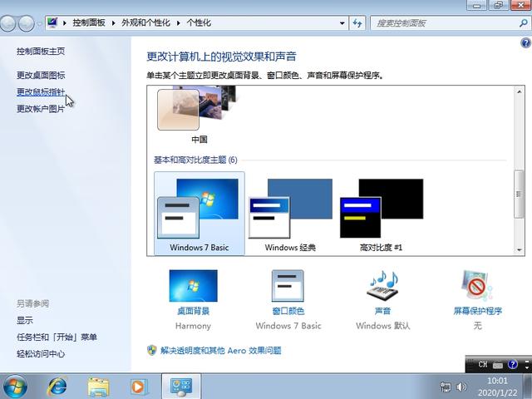Launch Internet Explorer from taskbar
This screenshot has width=532, height=399.
pos(57,387)
